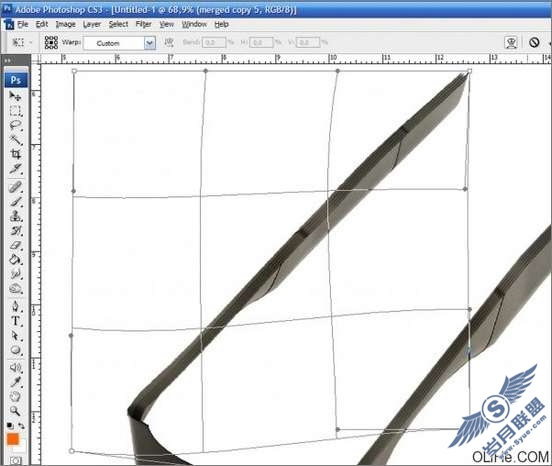
Task: Select the Eyedropper tool
Action: point(15,382)
